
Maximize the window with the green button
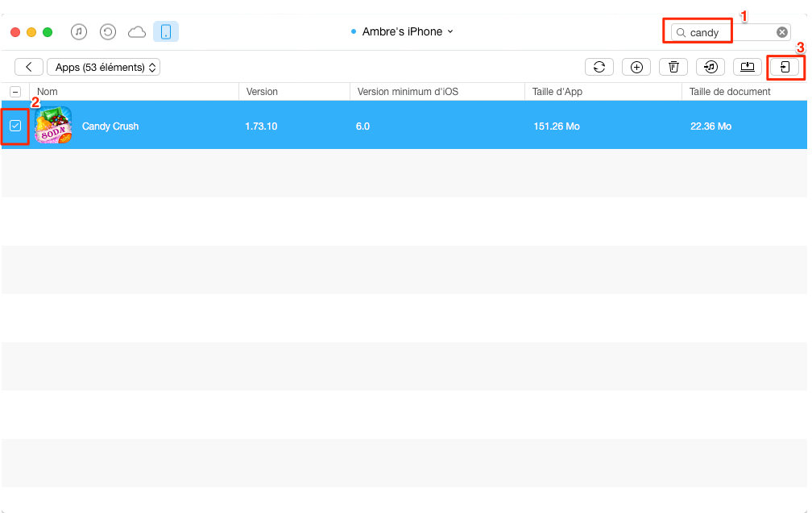[48, 32]
